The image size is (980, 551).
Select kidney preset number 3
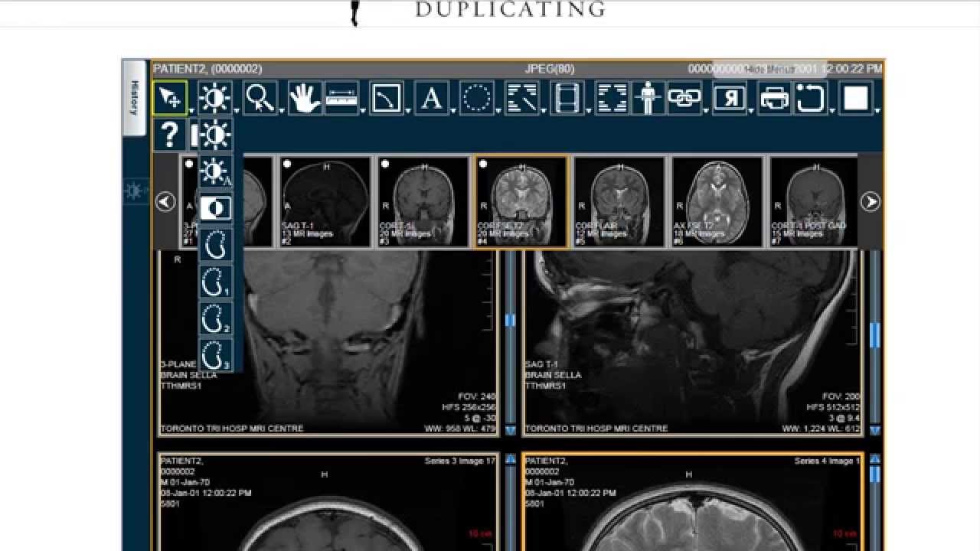(x=215, y=355)
